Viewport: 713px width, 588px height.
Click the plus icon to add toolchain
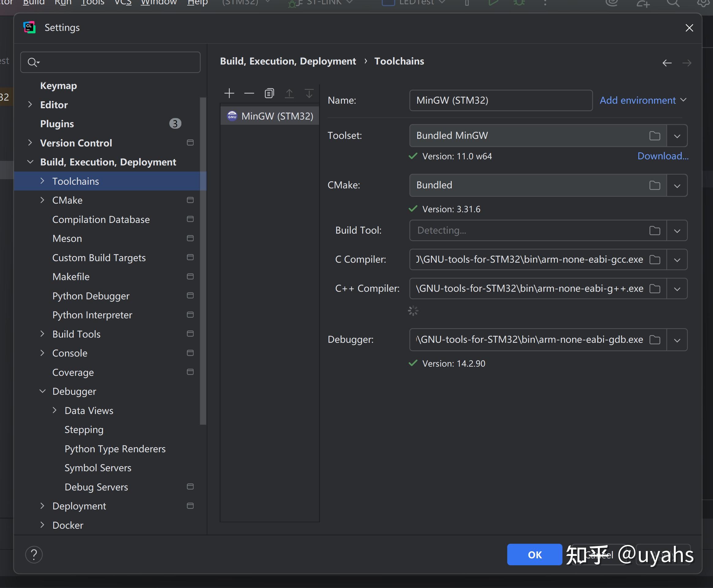[229, 93]
